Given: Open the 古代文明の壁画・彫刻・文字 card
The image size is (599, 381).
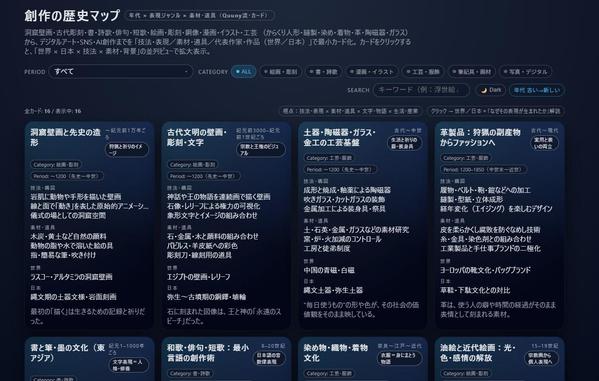Looking at the screenshot, I should click(226, 225).
